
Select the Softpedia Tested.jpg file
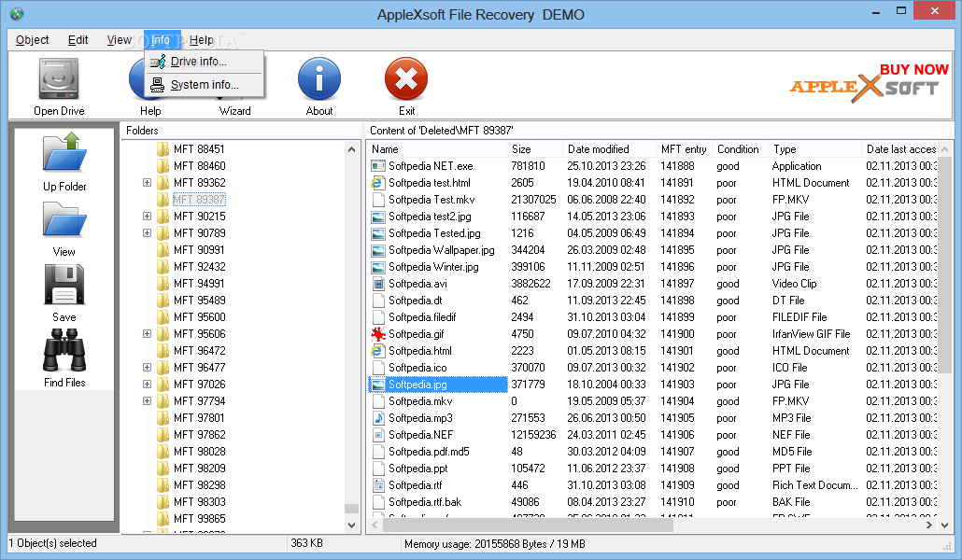pyautogui.click(x=434, y=233)
